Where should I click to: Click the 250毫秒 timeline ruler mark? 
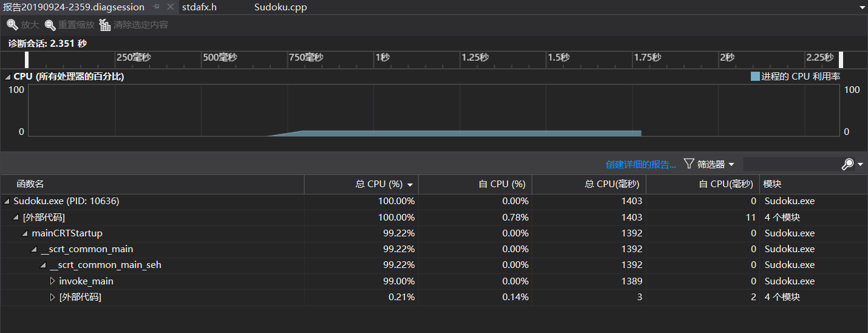tap(134, 58)
